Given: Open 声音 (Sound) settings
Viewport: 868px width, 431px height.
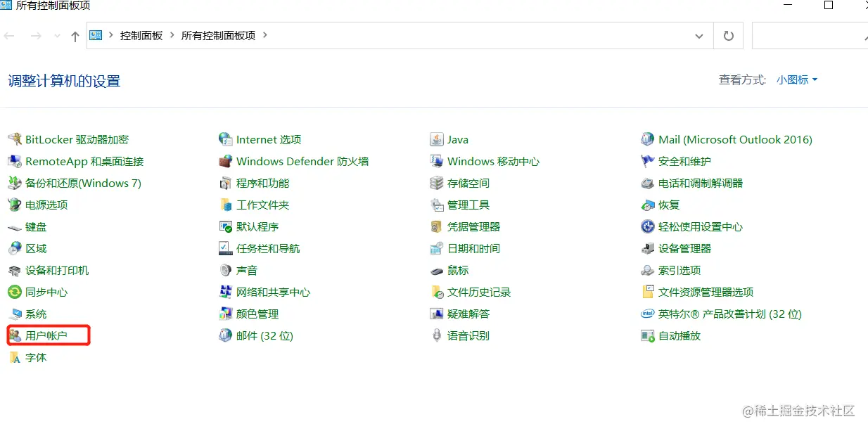Looking at the screenshot, I should click(x=248, y=270).
